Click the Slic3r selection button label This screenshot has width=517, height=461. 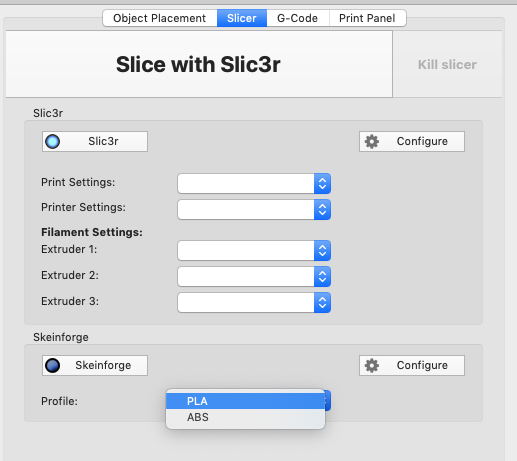point(103,141)
